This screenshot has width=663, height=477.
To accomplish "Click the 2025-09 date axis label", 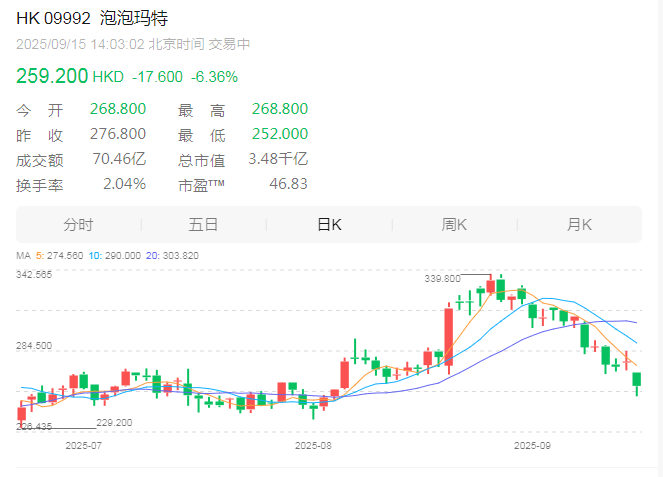I will [532, 445].
